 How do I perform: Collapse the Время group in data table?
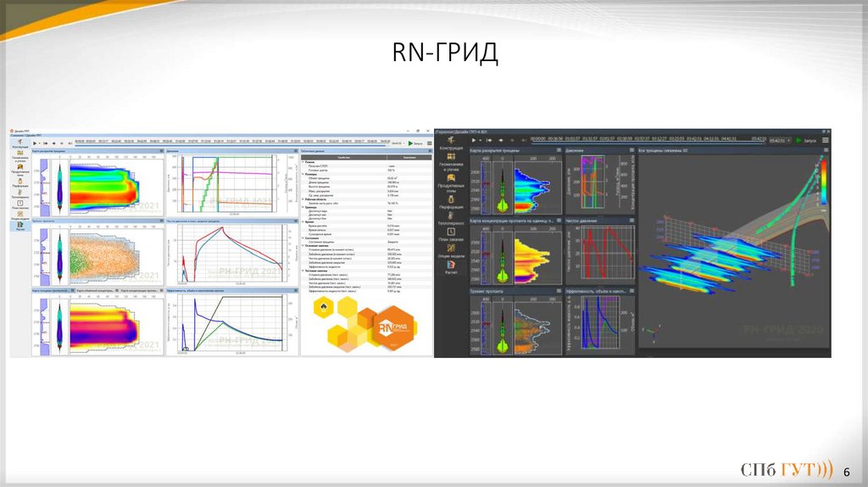[x=303, y=221]
